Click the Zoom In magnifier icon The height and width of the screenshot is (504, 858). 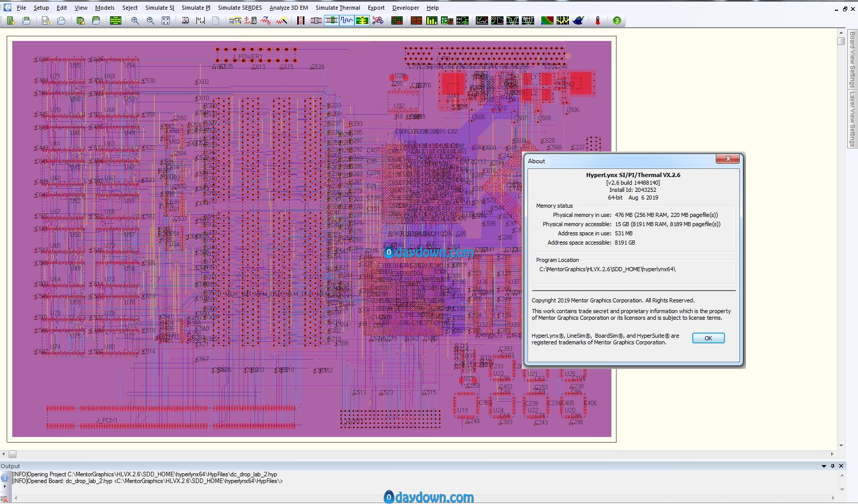[135, 20]
